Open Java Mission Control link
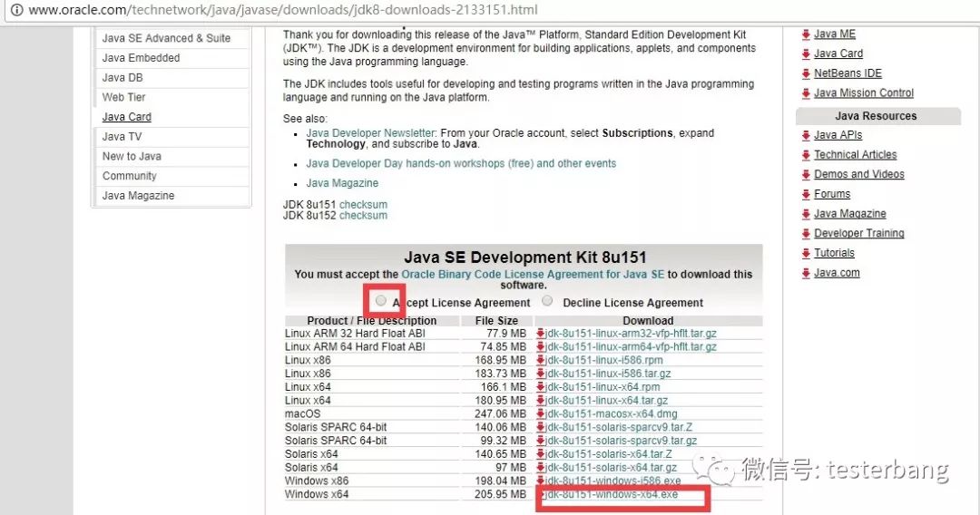 pos(864,93)
